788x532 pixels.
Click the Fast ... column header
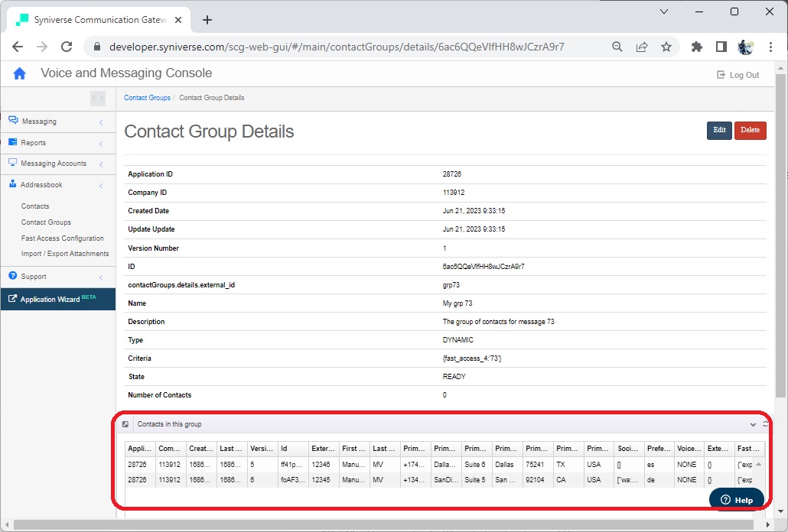[x=749, y=448]
